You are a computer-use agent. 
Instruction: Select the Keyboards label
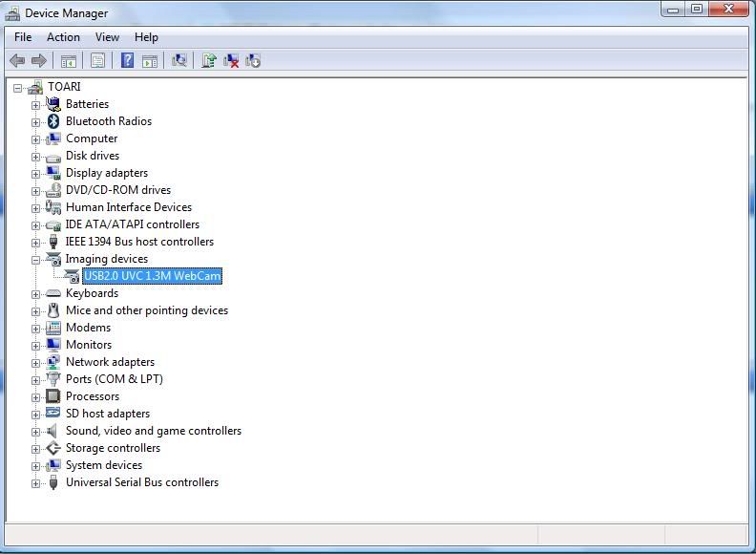click(x=92, y=293)
